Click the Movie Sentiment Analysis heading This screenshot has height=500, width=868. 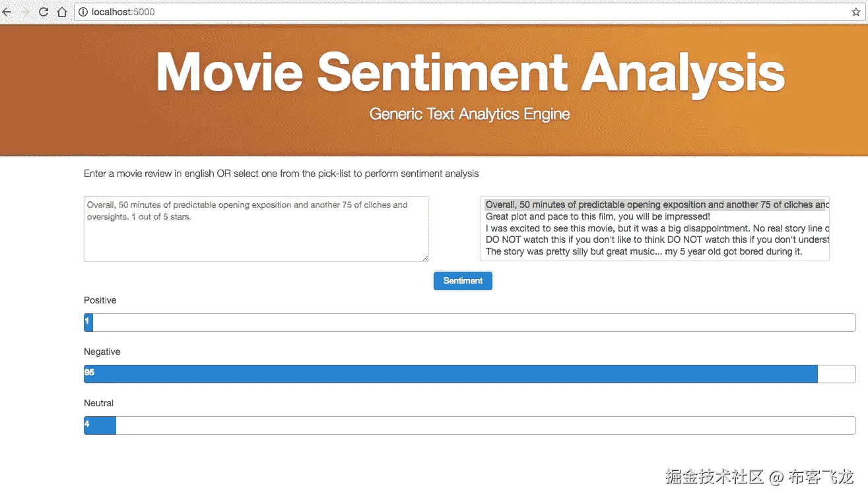pyautogui.click(x=470, y=71)
